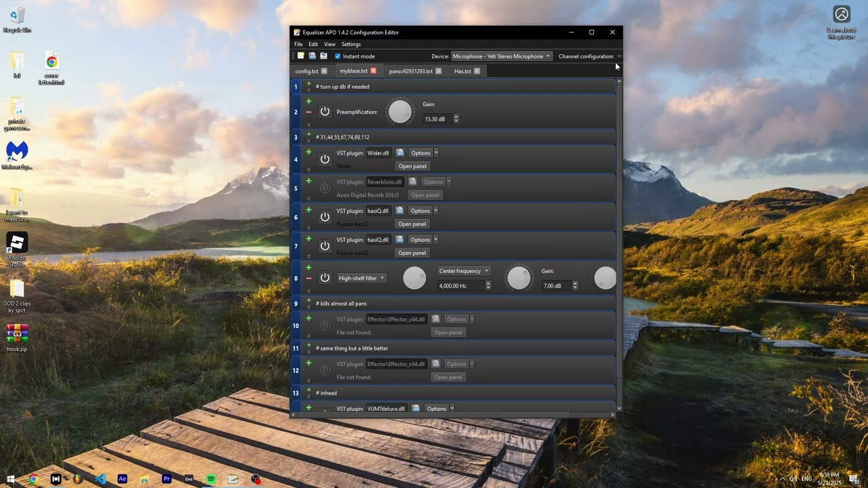Browse for file next to Wider.dll
Screen dimensions: 868x488
click(400, 153)
